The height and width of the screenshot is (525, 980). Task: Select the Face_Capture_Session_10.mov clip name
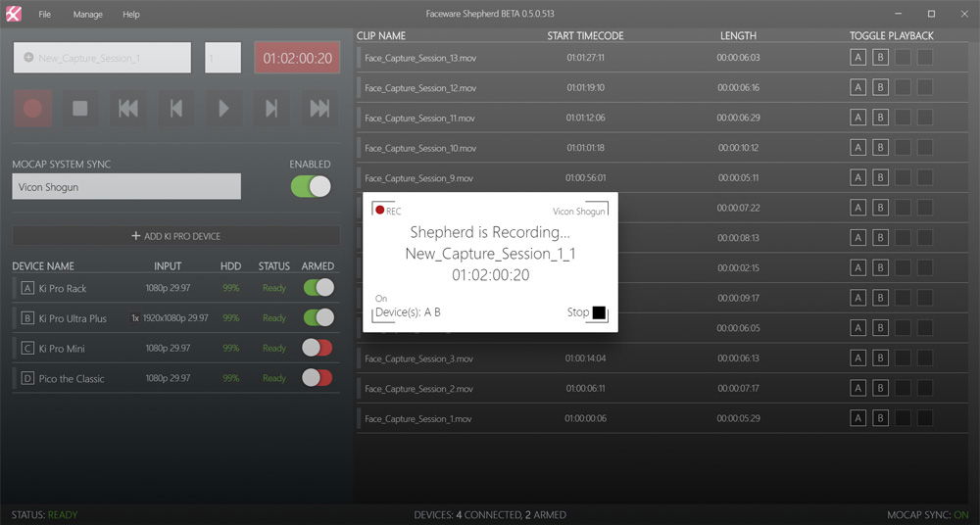click(x=420, y=148)
